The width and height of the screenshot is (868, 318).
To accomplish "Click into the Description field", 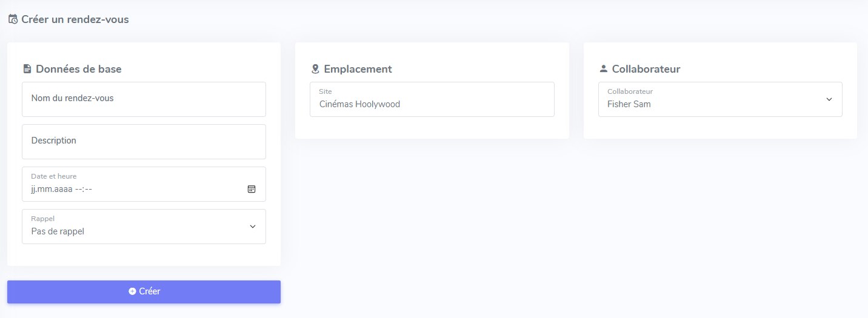I will click(x=144, y=142).
